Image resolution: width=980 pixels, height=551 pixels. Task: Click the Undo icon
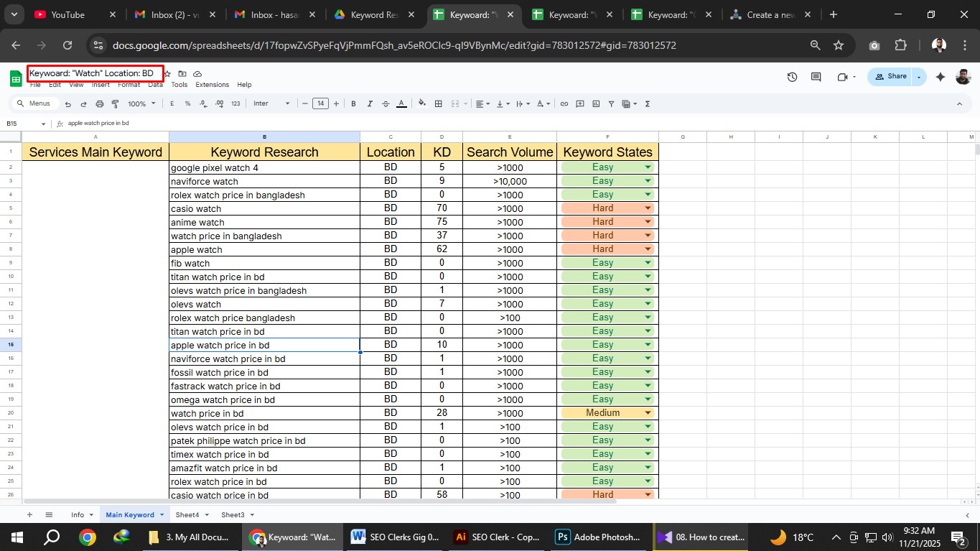pos(67,103)
